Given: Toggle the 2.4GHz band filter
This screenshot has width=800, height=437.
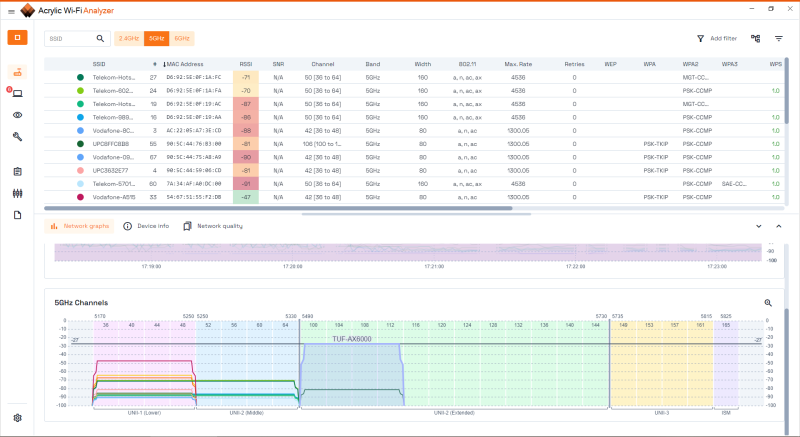Looking at the screenshot, I should tap(129, 38).
